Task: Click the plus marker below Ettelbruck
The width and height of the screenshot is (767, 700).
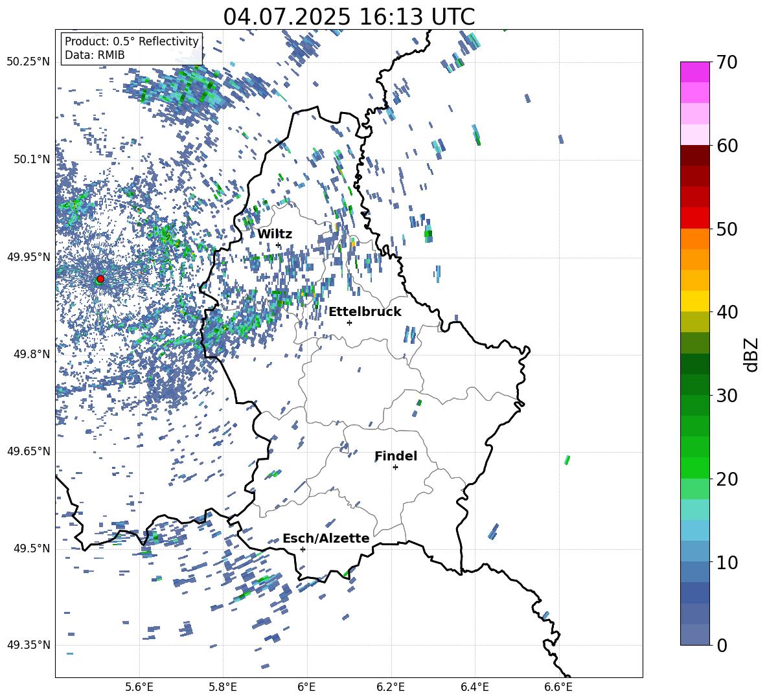Action: tap(349, 322)
